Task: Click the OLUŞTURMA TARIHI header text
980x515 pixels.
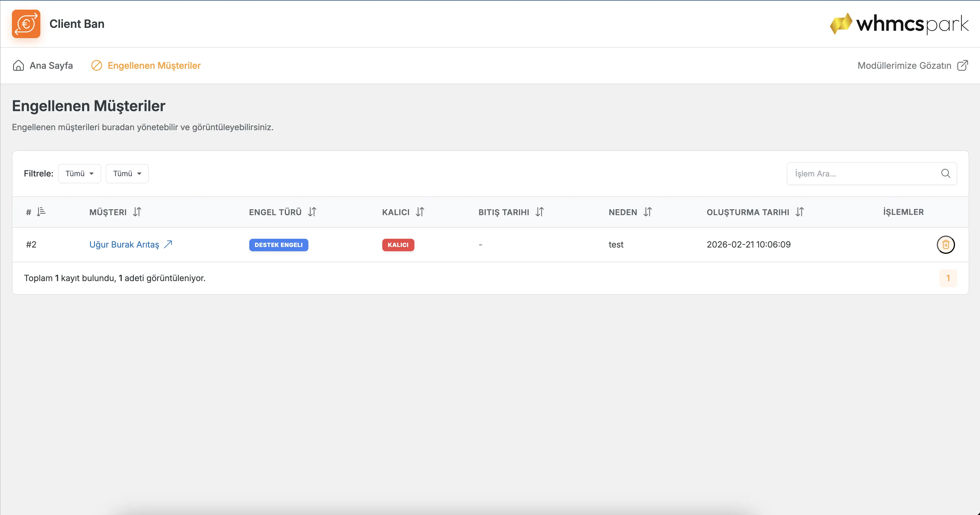Action: tap(748, 212)
